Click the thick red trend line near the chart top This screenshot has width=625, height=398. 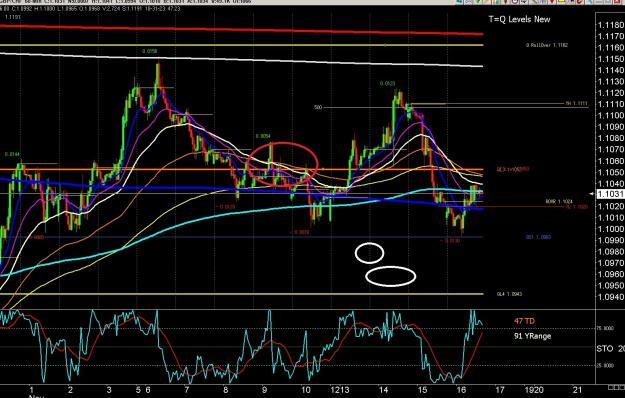(x=242, y=30)
